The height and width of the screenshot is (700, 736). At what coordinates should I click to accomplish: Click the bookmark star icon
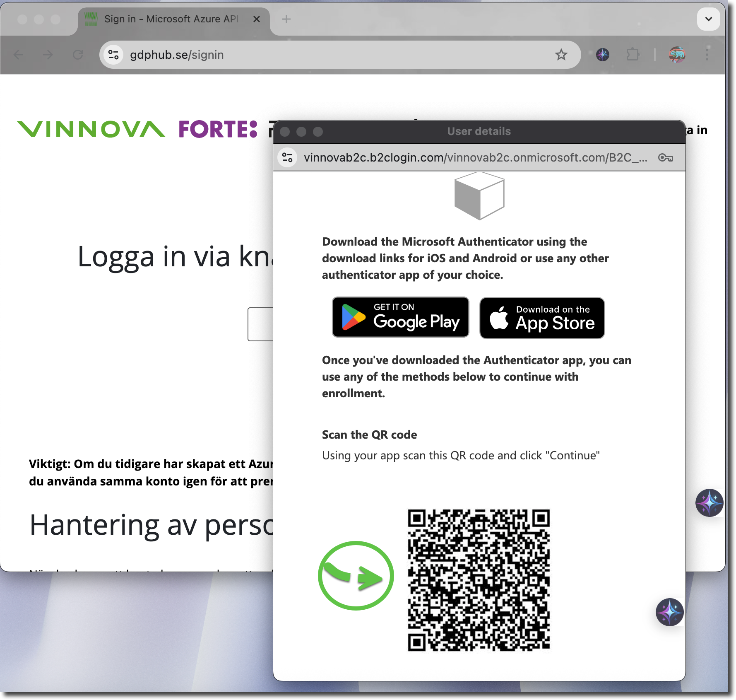tap(561, 55)
